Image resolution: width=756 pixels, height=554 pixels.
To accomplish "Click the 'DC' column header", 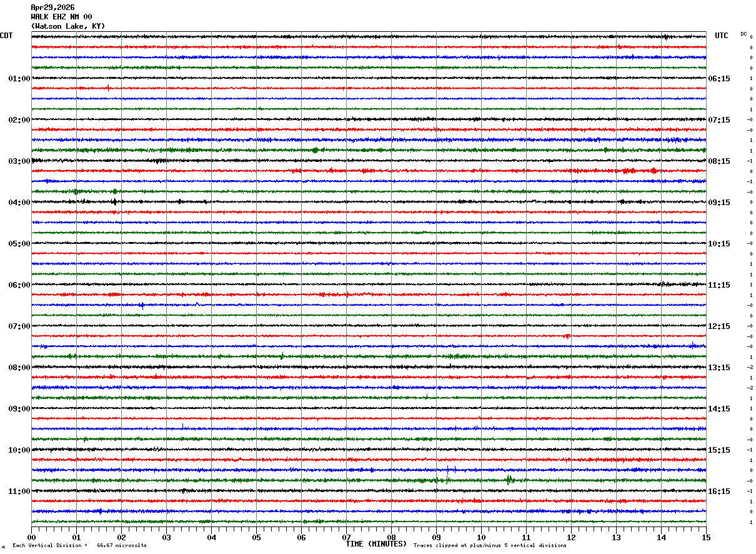I will pos(744,34).
